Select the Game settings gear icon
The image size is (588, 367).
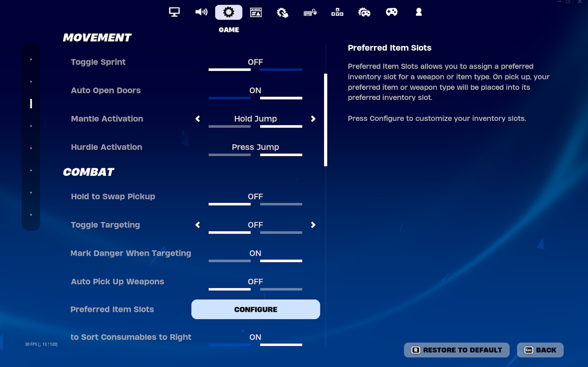[x=229, y=12]
